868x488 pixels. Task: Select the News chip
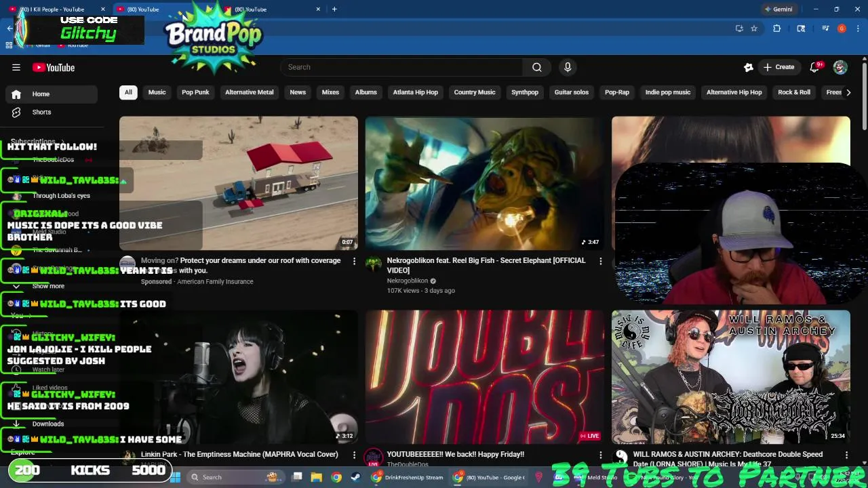point(298,92)
